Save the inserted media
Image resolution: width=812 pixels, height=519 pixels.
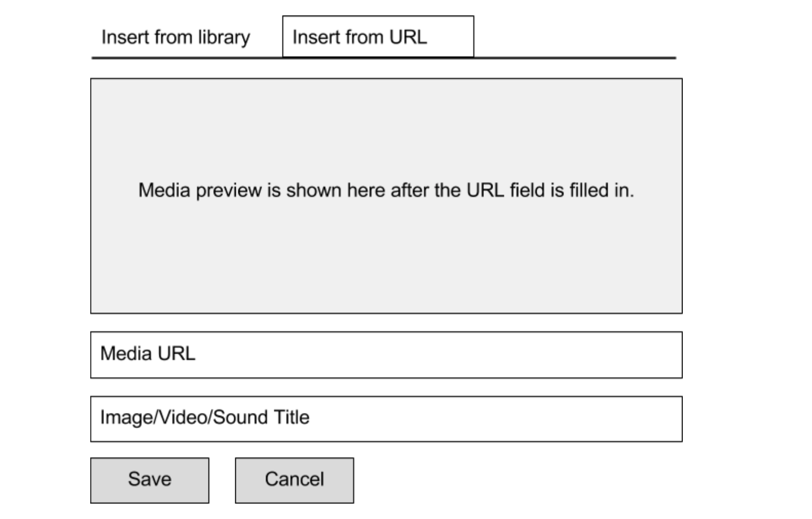(x=150, y=480)
